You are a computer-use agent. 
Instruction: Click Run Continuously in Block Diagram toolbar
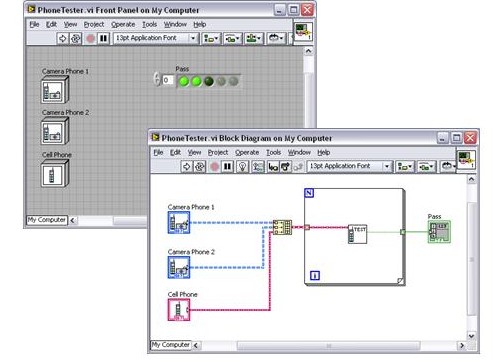click(x=200, y=166)
